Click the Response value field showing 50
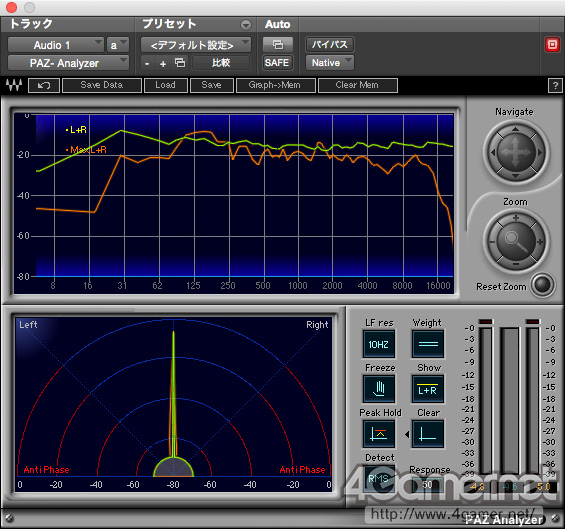 pyautogui.click(x=428, y=485)
